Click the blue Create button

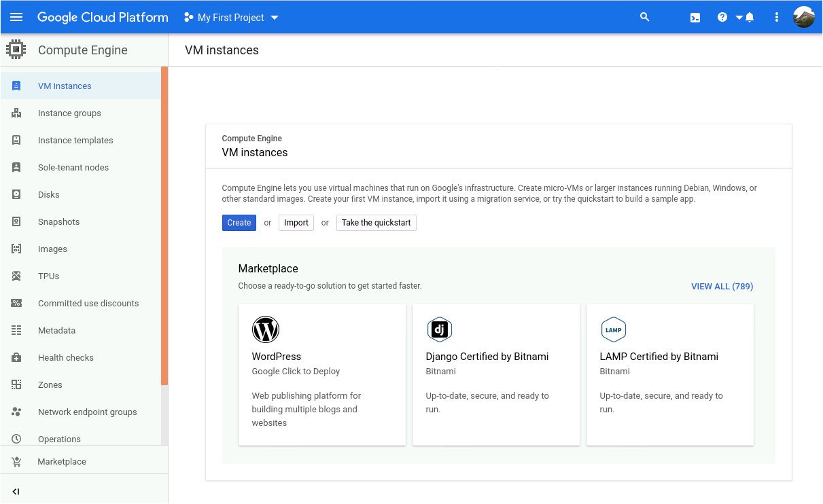pos(239,223)
